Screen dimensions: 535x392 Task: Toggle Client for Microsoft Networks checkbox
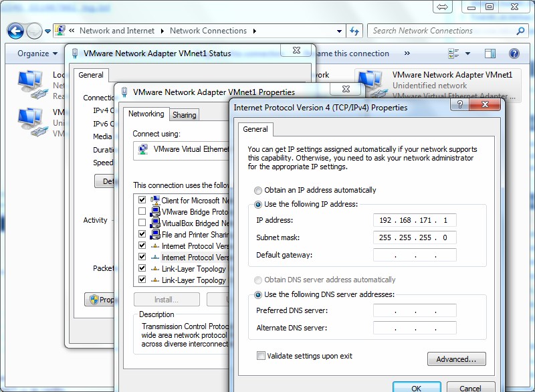click(142, 200)
